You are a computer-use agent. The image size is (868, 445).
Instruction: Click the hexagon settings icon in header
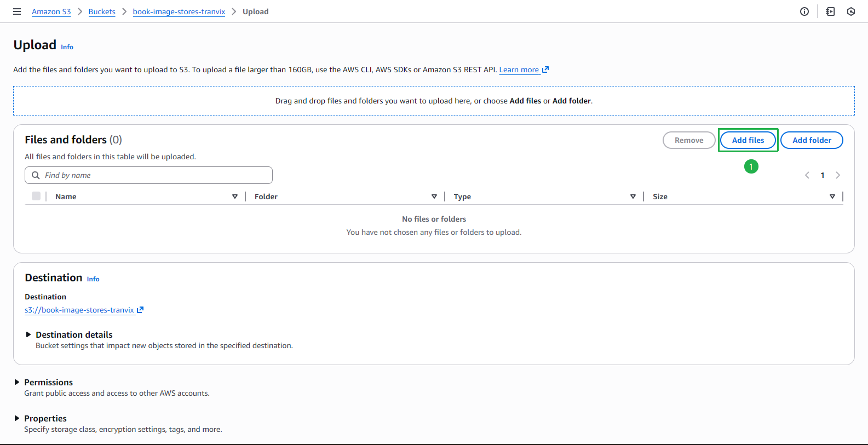pos(851,11)
